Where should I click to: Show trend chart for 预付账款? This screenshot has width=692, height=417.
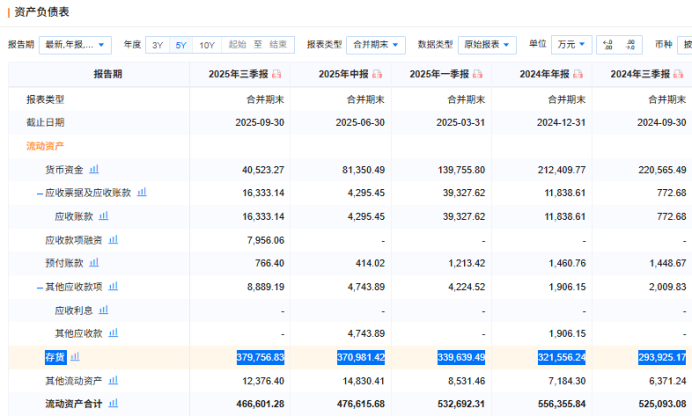(x=94, y=262)
